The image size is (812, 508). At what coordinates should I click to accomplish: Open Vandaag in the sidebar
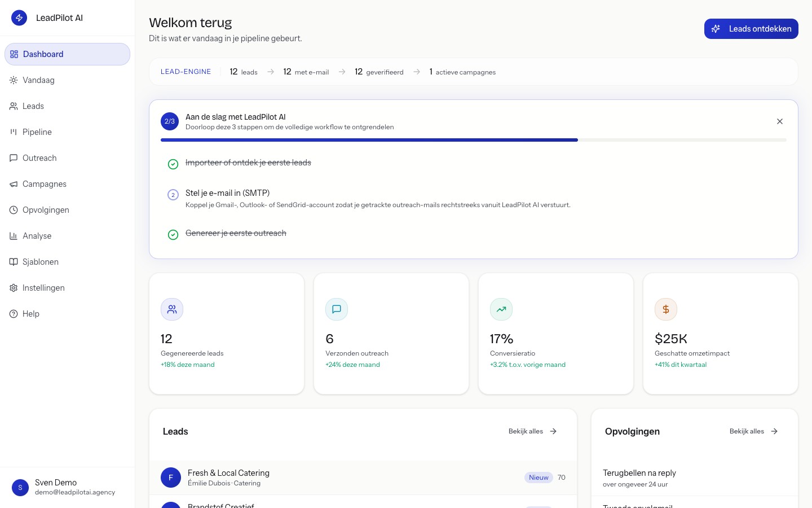pyautogui.click(x=67, y=80)
